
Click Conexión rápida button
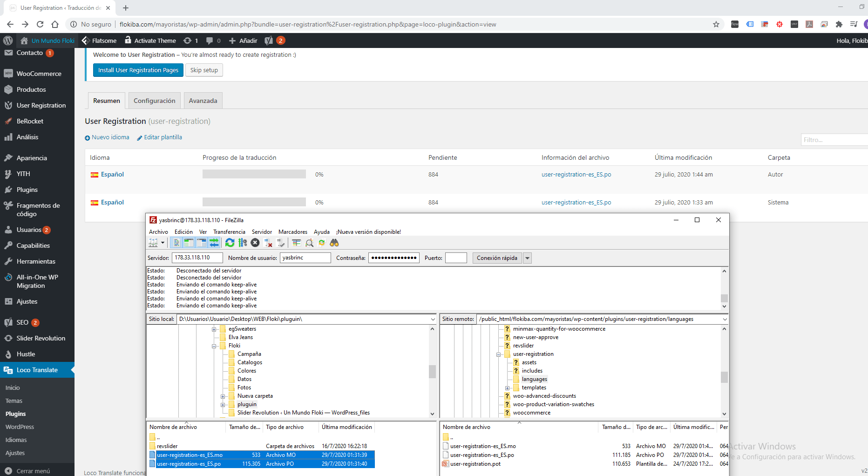pyautogui.click(x=497, y=258)
